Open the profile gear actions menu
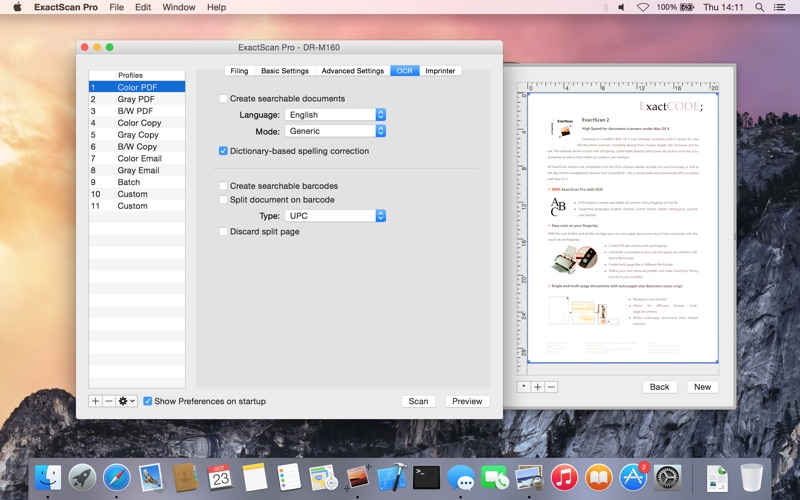 [126, 401]
